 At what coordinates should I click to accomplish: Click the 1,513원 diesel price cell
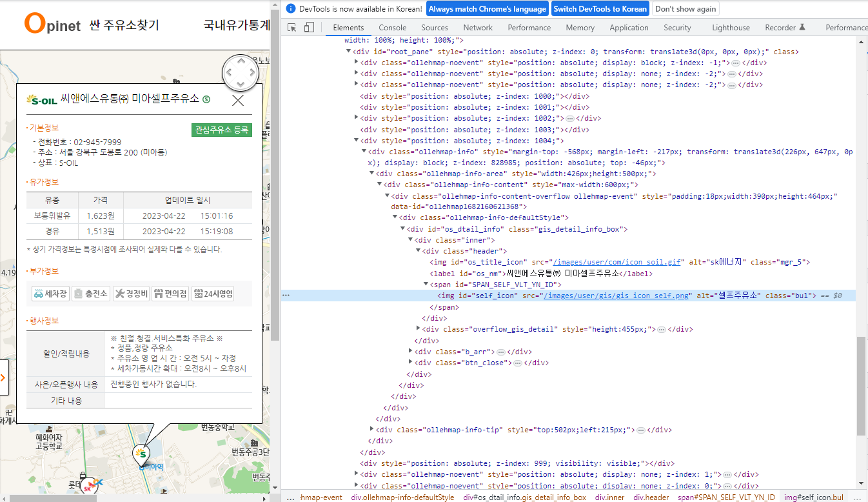pyautogui.click(x=100, y=231)
